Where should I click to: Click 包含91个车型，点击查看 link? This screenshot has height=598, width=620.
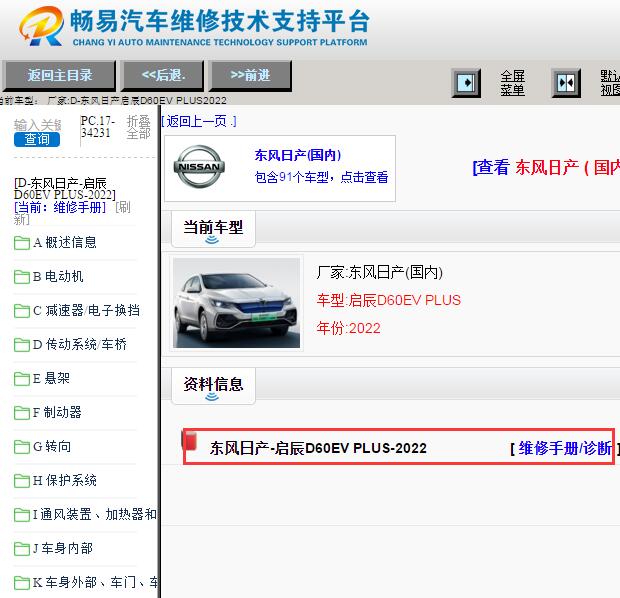pyautogui.click(x=321, y=177)
